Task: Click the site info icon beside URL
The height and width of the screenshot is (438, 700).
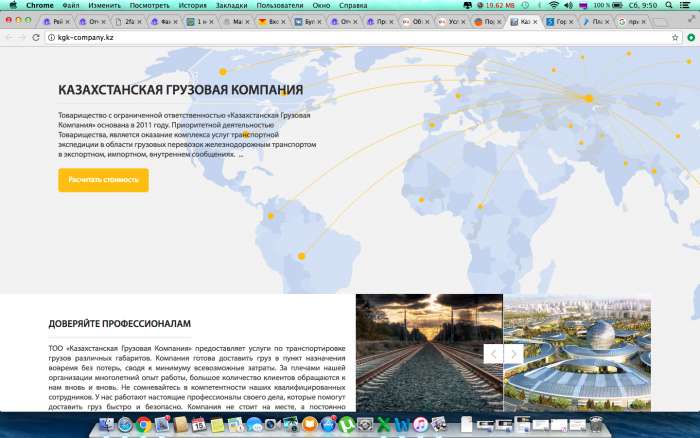Action: click(51, 38)
